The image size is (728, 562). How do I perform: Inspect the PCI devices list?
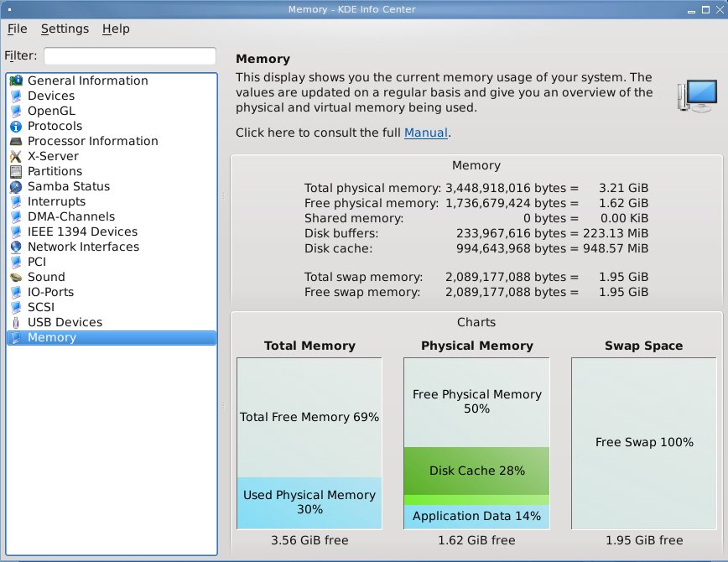coord(37,262)
